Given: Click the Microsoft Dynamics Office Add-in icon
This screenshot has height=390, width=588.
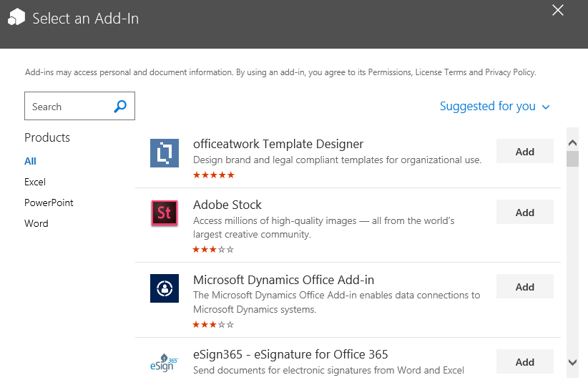Looking at the screenshot, I should click(165, 288).
